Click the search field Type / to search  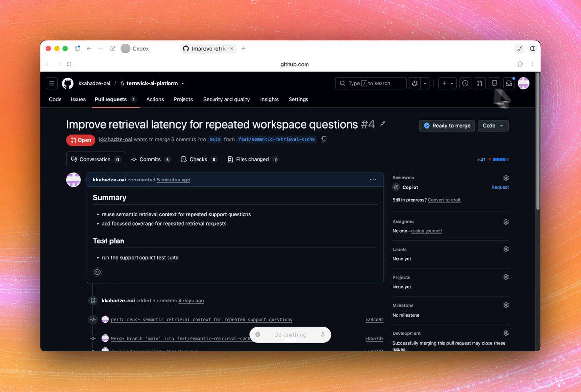[371, 83]
